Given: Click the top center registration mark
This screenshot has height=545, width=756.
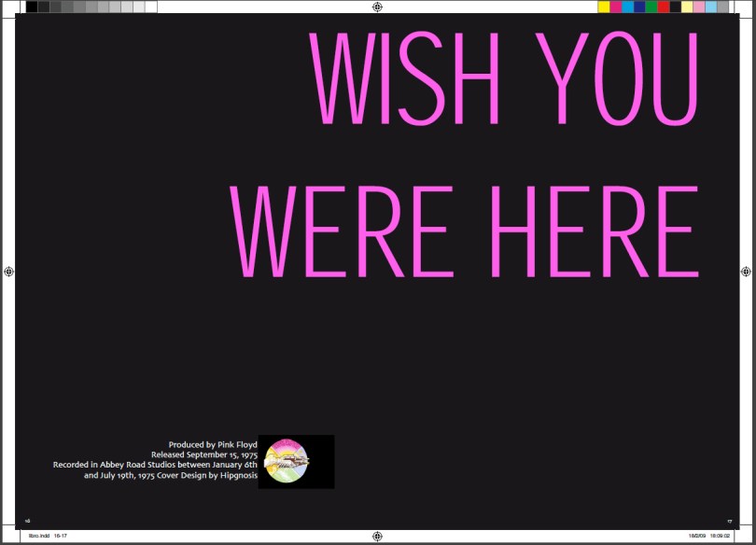Looking at the screenshot, I should pyautogui.click(x=377, y=7).
